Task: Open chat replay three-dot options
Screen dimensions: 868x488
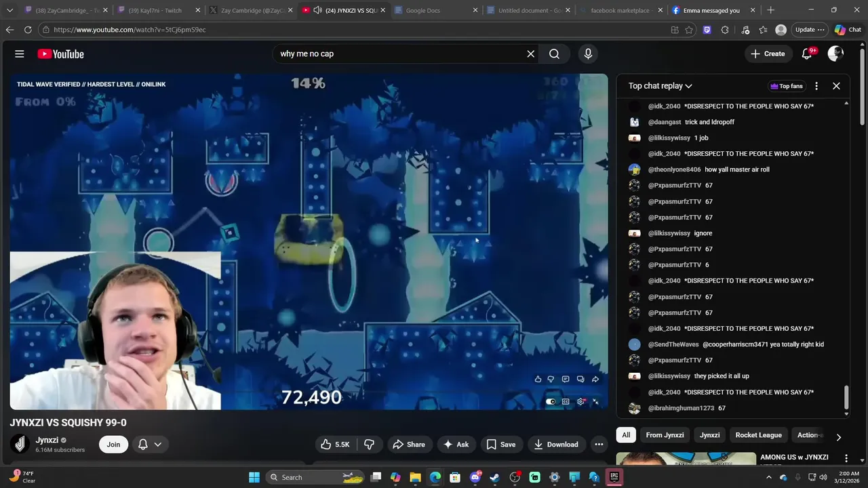Action: (816, 86)
